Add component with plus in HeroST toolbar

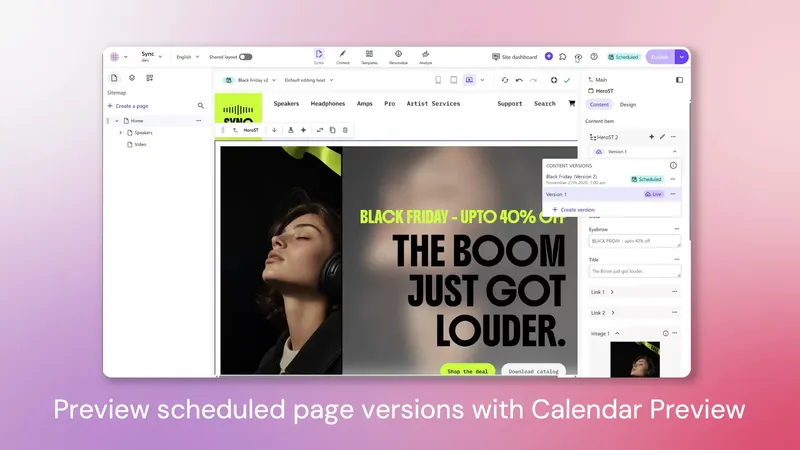point(303,130)
